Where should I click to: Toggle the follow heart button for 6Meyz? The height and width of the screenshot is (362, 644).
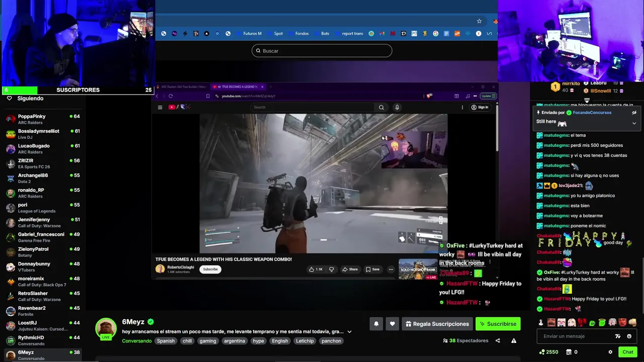coord(392,324)
